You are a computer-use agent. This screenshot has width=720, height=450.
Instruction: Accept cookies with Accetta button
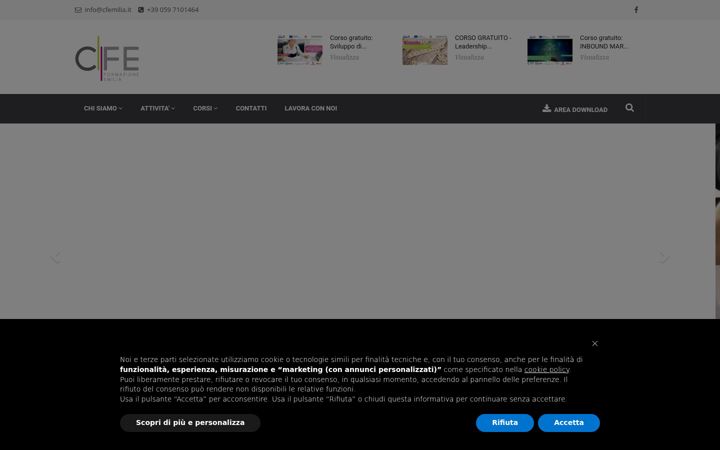568,423
